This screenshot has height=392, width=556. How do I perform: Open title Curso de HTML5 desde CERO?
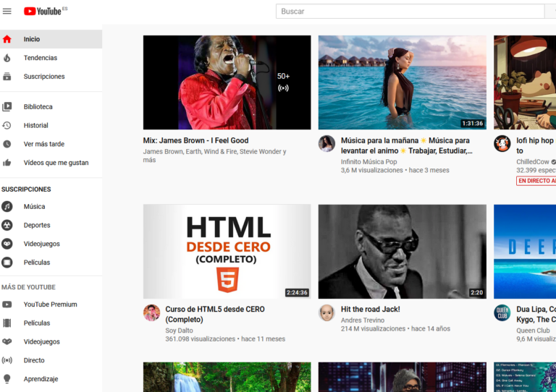pyautogui.click(x=215, y=315)
